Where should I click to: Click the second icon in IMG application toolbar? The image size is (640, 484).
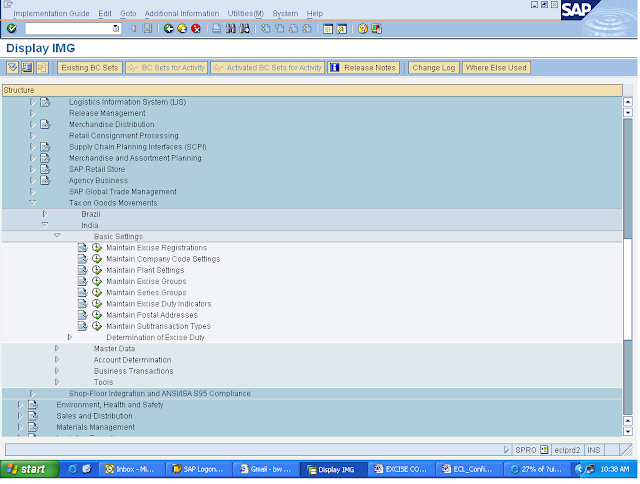27,68
